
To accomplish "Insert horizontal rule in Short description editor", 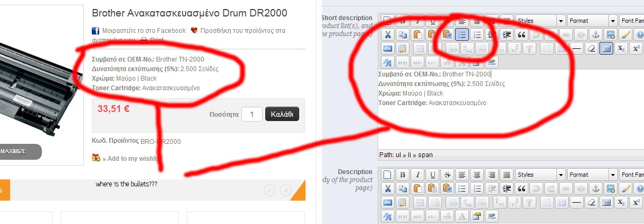I will pyautogui.click(x=577, y=48).
